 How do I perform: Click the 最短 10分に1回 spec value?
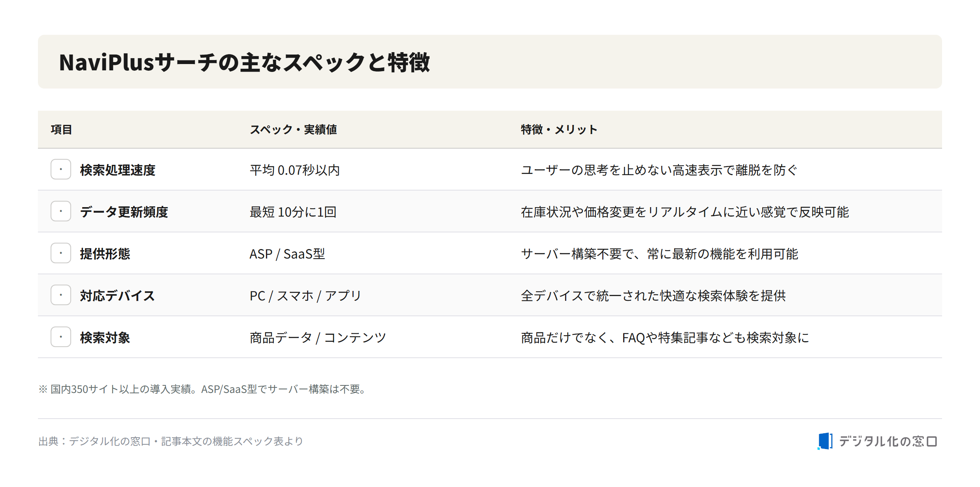[293, 212]
